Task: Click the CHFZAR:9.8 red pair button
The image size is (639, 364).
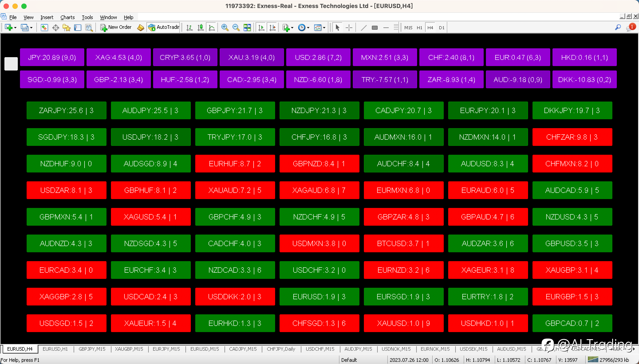Action: point(572,137)
